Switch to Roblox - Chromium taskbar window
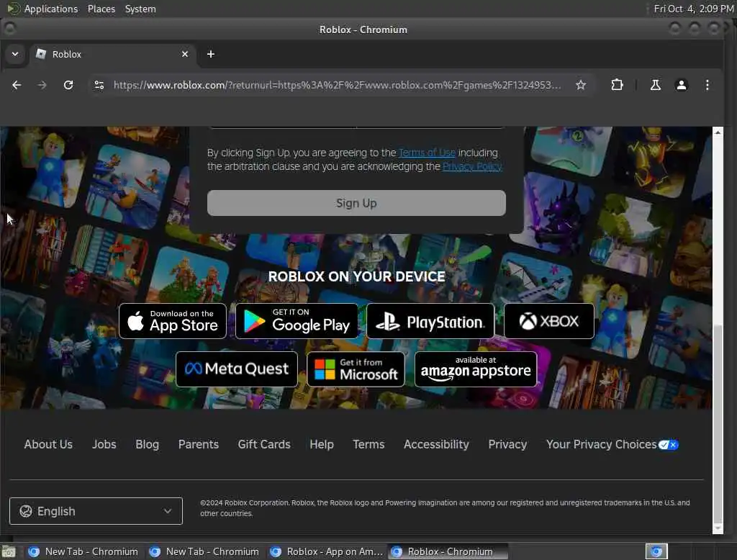 448,551
